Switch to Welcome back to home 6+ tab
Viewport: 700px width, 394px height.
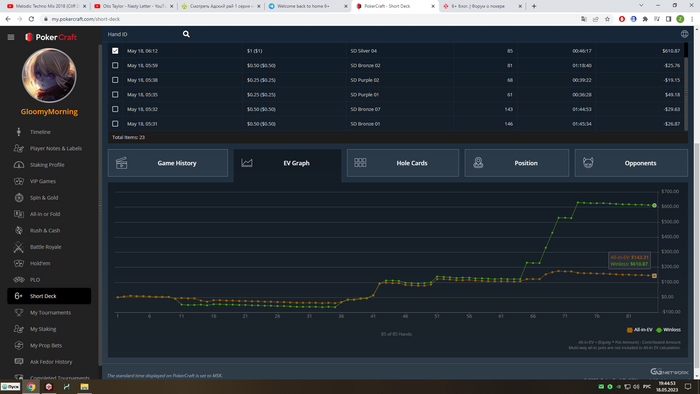point(307,6)
